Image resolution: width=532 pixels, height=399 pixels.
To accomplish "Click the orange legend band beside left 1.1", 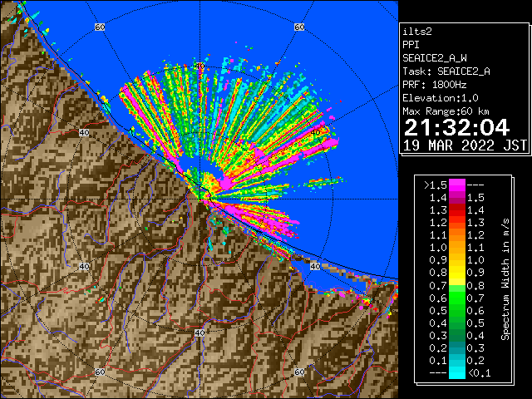I will (x=457, y=235).
